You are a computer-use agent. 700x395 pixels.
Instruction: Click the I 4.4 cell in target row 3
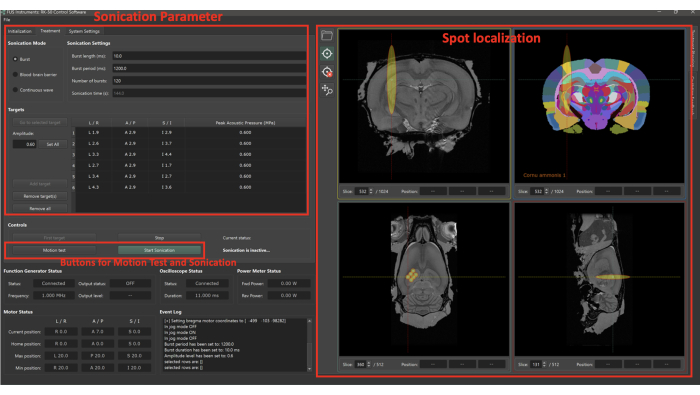[x=166, y=154]
